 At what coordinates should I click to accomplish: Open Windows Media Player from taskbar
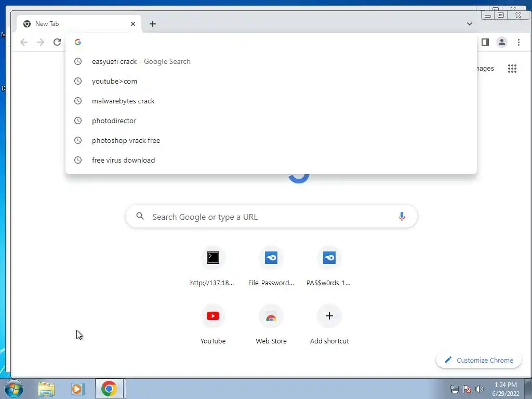coord(77,389)
